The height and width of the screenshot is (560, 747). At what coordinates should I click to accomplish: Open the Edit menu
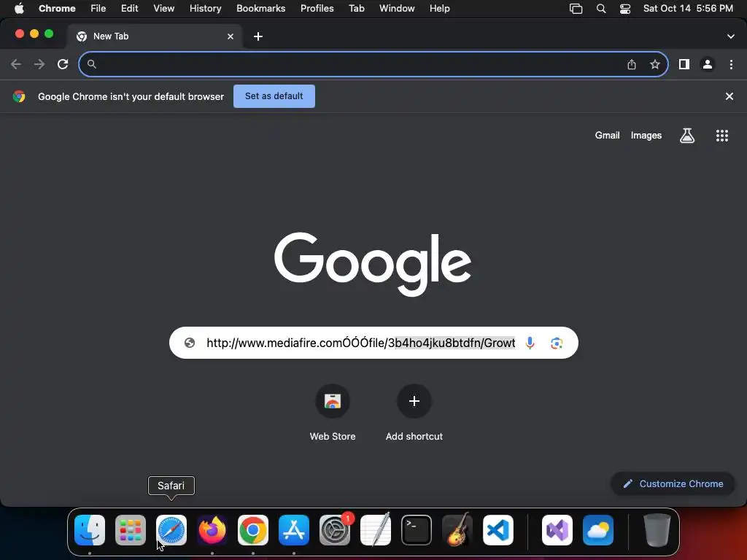tap(130, 9)
